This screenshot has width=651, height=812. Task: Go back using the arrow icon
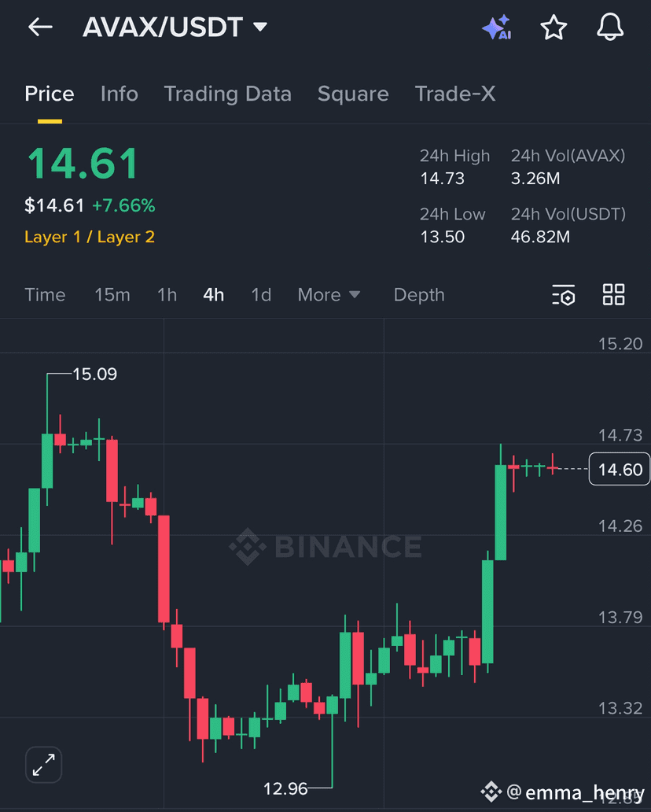click(40, 27)
